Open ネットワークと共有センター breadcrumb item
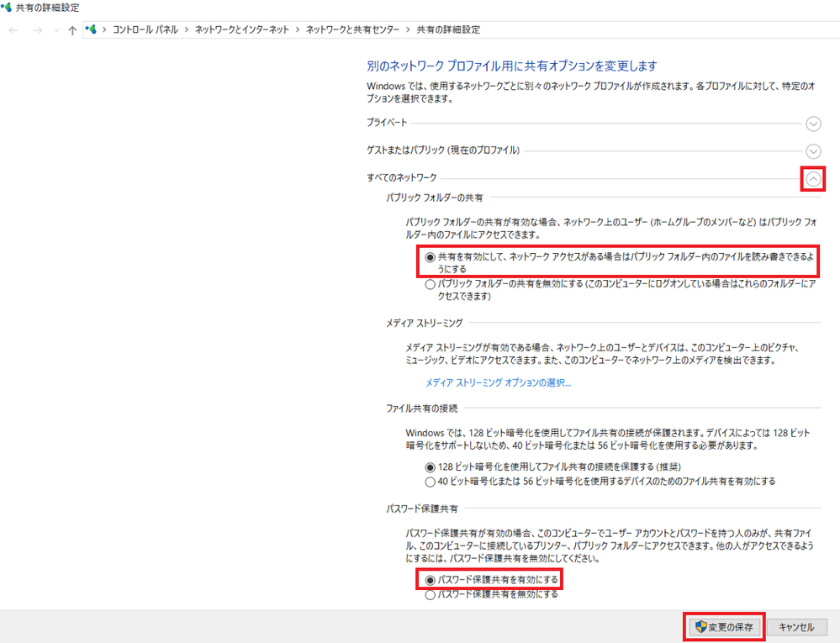The width and height of the screenshot is (840, 643). coord(352,30)
